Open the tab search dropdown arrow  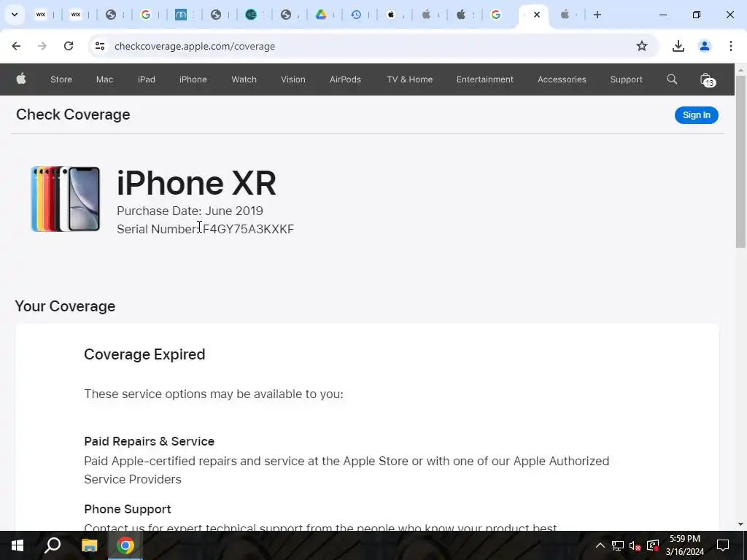coord(15,15)
